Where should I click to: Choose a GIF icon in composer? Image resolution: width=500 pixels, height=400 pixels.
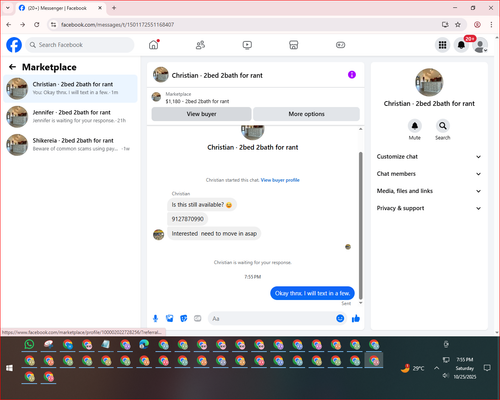pyautogui.click(x=198, y=318)
